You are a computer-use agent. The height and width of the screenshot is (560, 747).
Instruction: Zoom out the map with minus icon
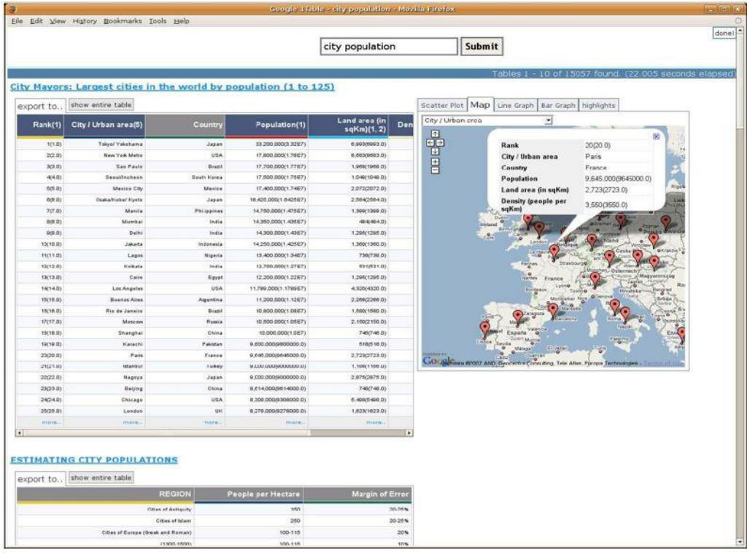tap(435, 170)
